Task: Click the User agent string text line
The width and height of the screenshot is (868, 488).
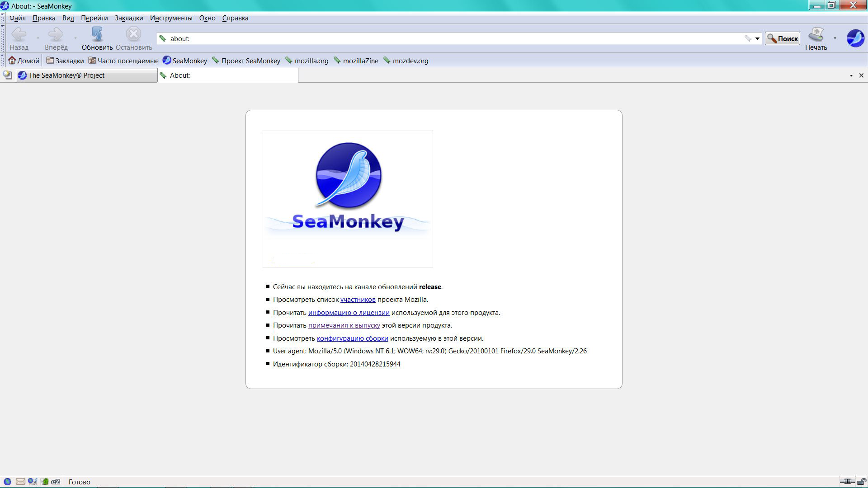Action: point(430,351)
